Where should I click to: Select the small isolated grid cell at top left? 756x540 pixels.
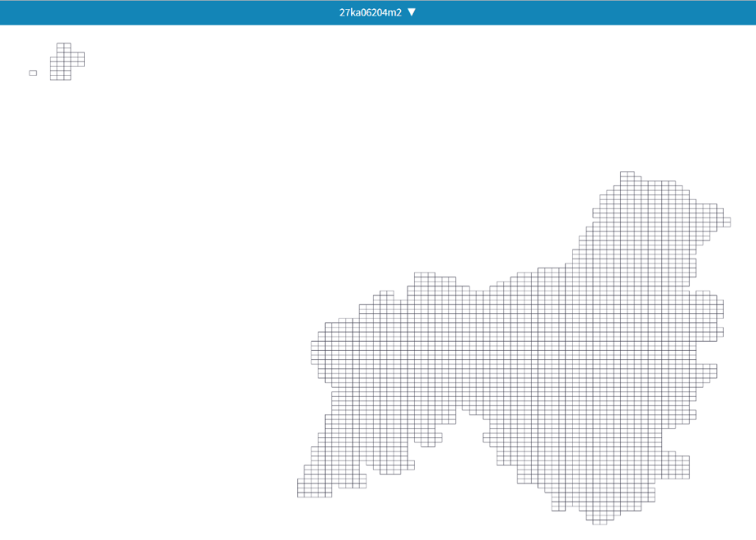click(x=33, y=74)
